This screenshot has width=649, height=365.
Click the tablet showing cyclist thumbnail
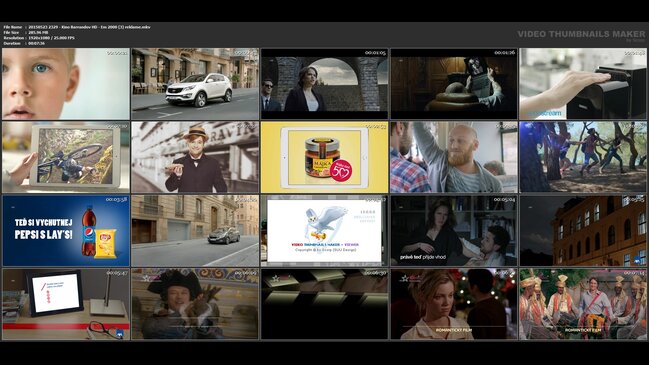[x=66, y=157]
